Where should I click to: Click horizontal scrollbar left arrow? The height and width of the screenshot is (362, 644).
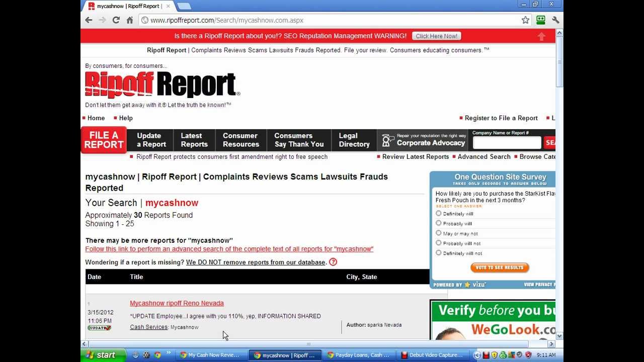85,344
